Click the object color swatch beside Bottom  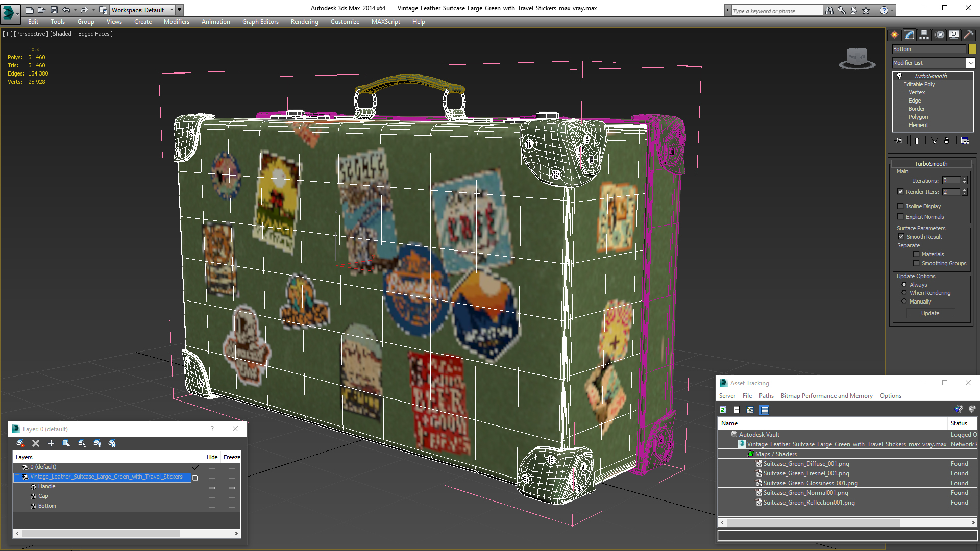pos(972,49)
